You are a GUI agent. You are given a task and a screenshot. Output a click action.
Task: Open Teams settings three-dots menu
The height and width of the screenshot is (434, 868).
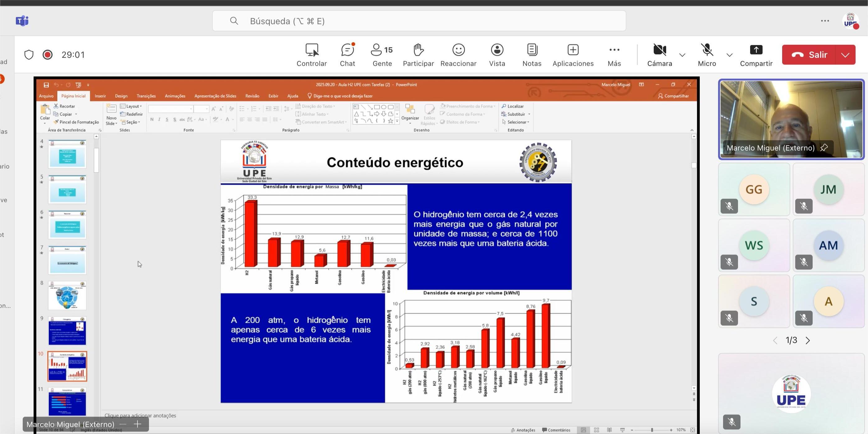pos(825,21)
